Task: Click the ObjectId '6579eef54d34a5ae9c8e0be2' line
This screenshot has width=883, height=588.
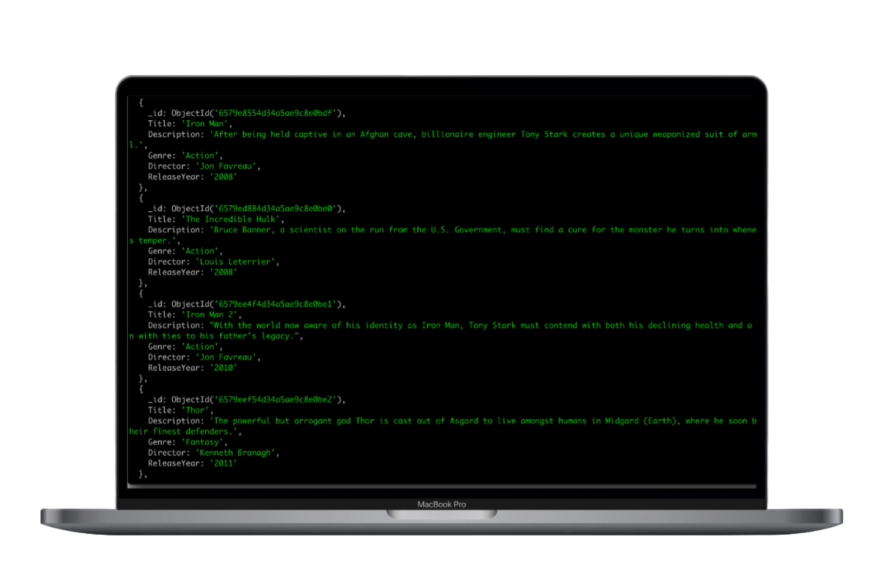Action: (246, 400)
